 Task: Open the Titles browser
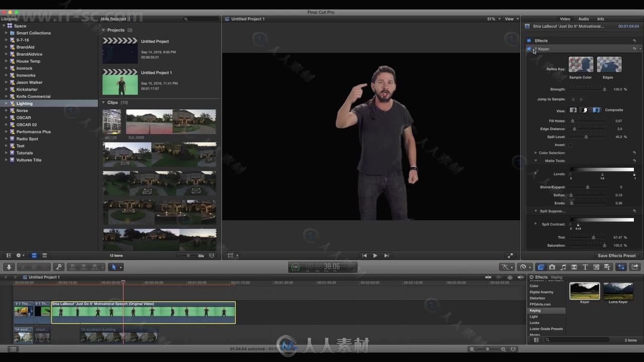point(585,267)
